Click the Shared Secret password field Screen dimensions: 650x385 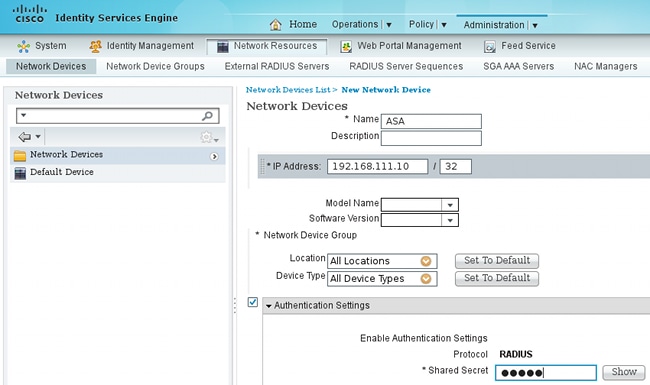[x=546, y=373]
